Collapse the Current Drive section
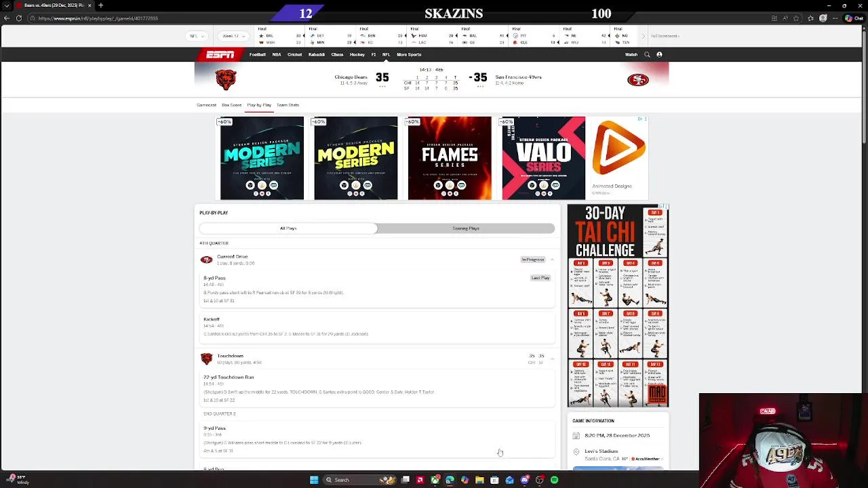Screen dimensions: 868x488 (552, 260)
